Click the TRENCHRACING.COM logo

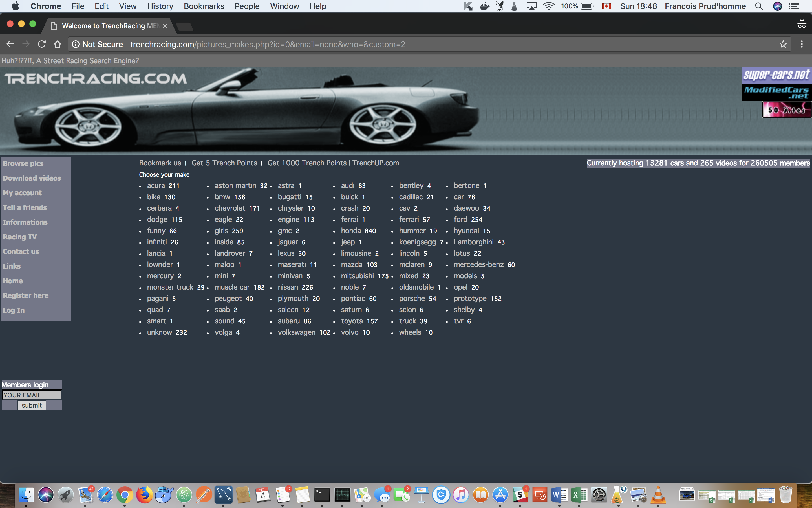tap(96, 79)
